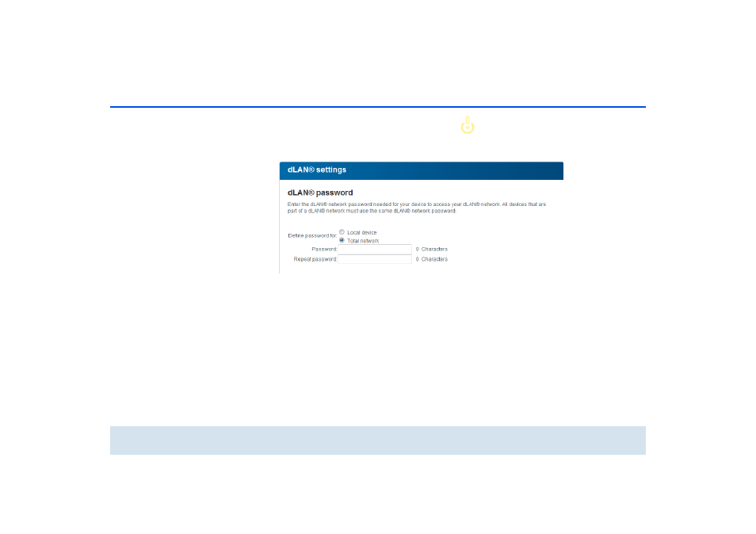Click the Characters count beside Password
Image resolution: width=756 pixels, height=534 pixels.
pyautogui.click(x=432, y=249)
